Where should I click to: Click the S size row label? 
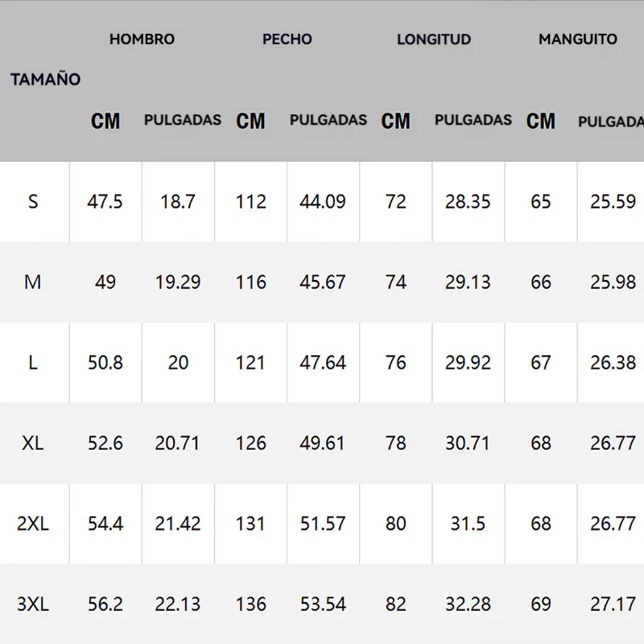click(33, 201)
